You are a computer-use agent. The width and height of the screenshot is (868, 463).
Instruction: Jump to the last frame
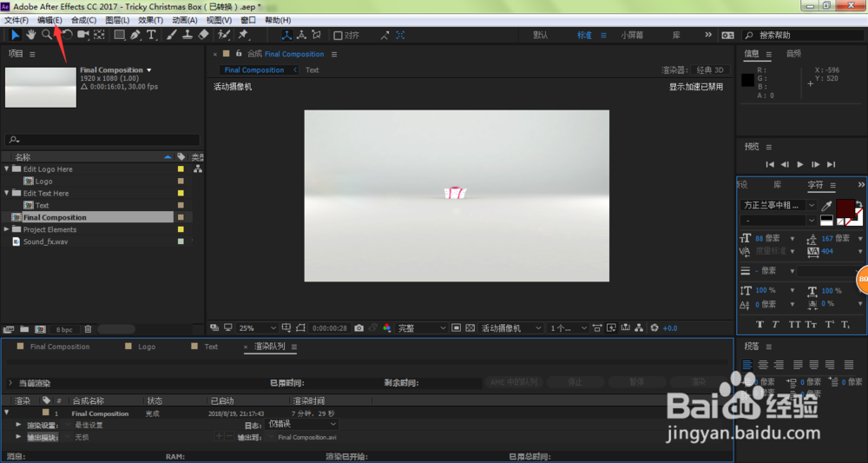(x=831, y=164)
